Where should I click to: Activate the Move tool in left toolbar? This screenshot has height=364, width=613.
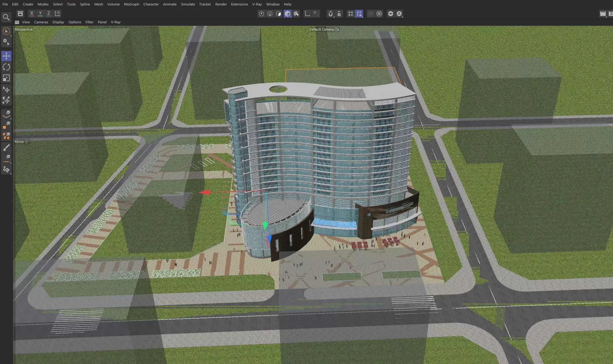6,56
